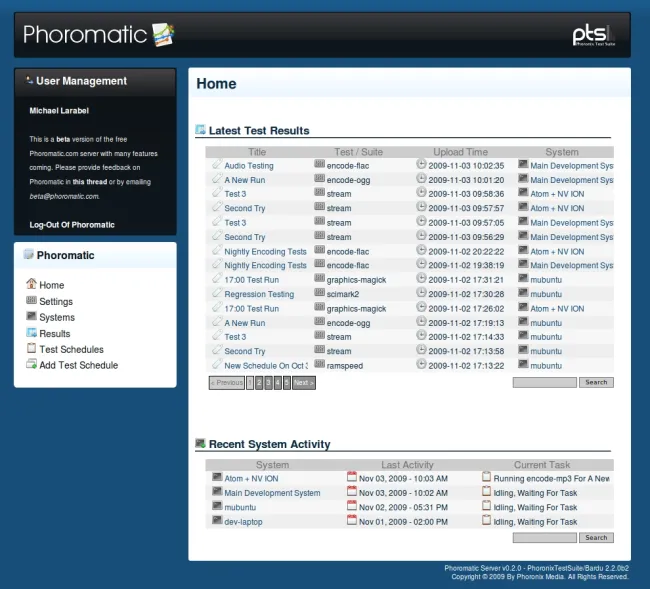
Task: Open the Audio Testing result
Action: 249,166
